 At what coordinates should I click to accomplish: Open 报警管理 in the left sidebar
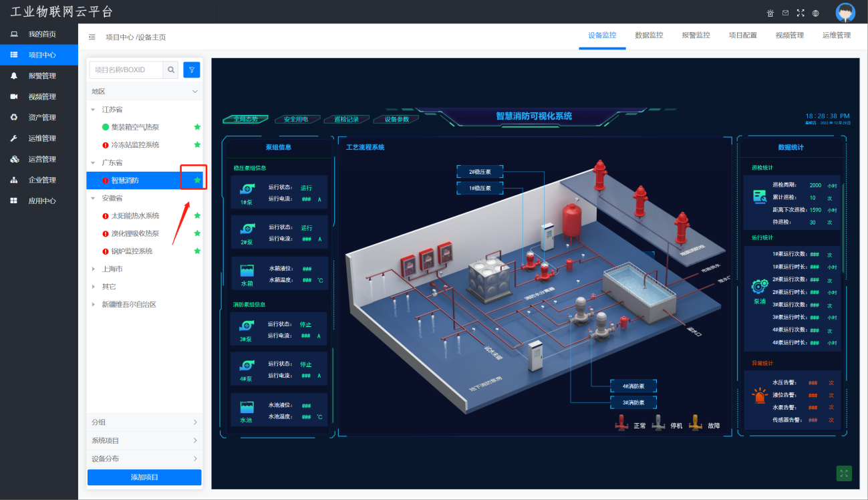pos(41,76)
